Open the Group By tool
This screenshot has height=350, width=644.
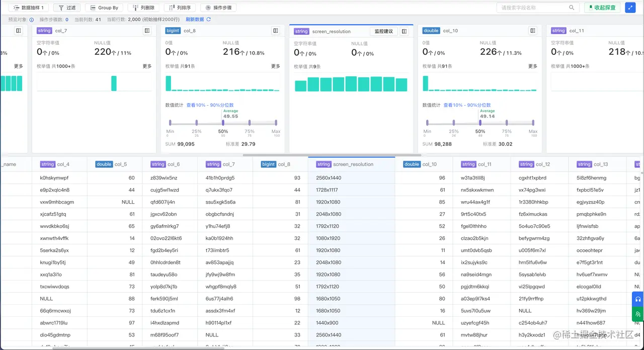104,8
